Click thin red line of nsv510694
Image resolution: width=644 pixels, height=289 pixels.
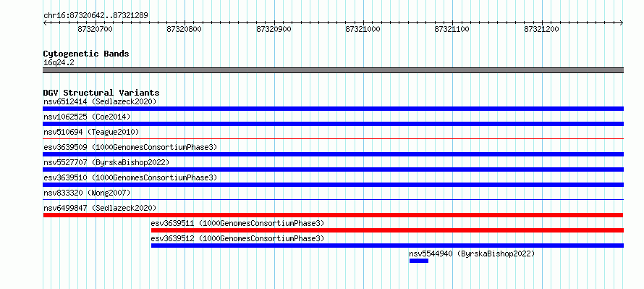(x=333, y=139)
